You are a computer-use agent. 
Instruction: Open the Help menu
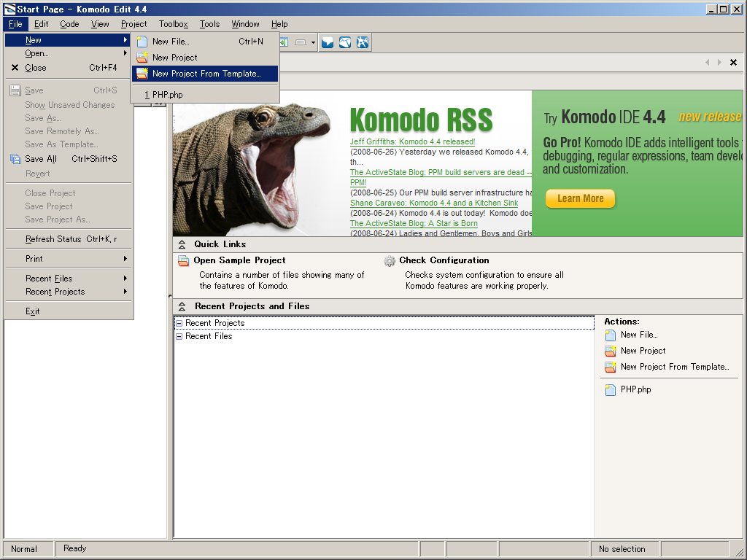[279, 24]
